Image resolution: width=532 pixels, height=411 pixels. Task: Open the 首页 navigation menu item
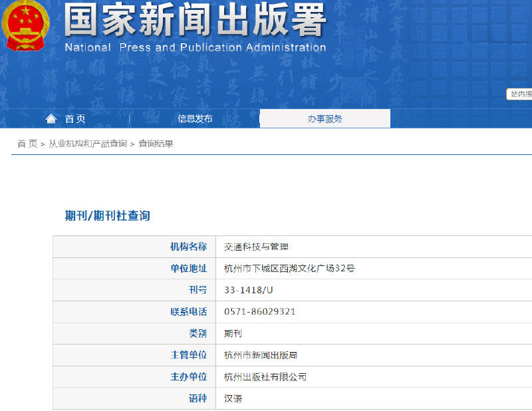(x=75, y=119)
